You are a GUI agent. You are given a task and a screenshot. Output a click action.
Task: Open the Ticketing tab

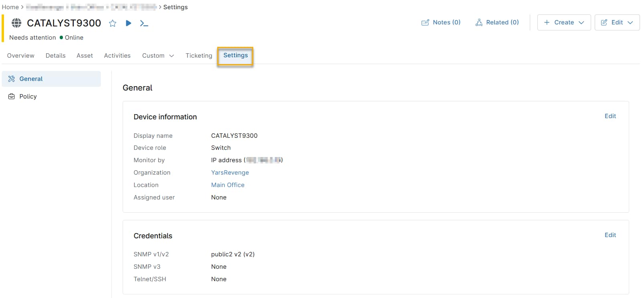199,56
